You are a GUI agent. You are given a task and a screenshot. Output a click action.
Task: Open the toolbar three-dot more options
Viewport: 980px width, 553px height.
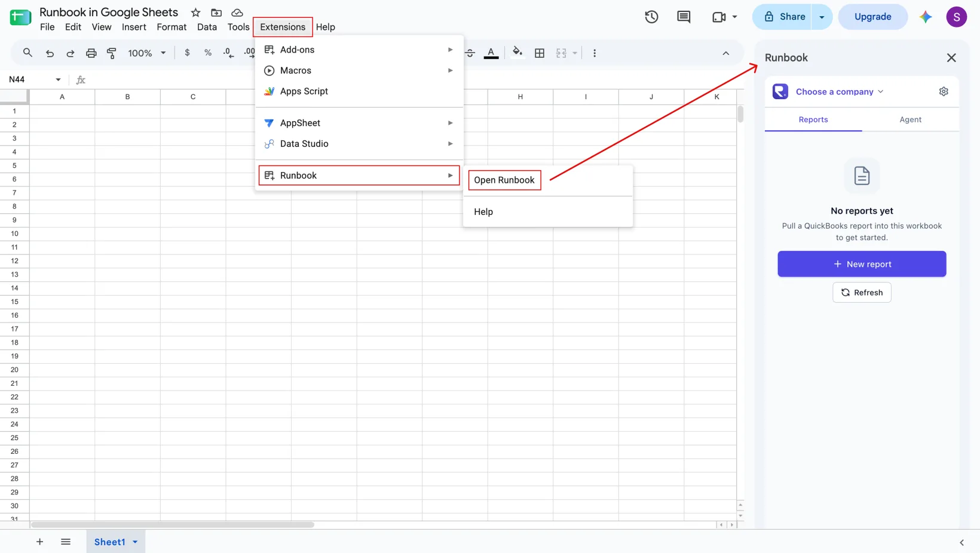(594, 53)
